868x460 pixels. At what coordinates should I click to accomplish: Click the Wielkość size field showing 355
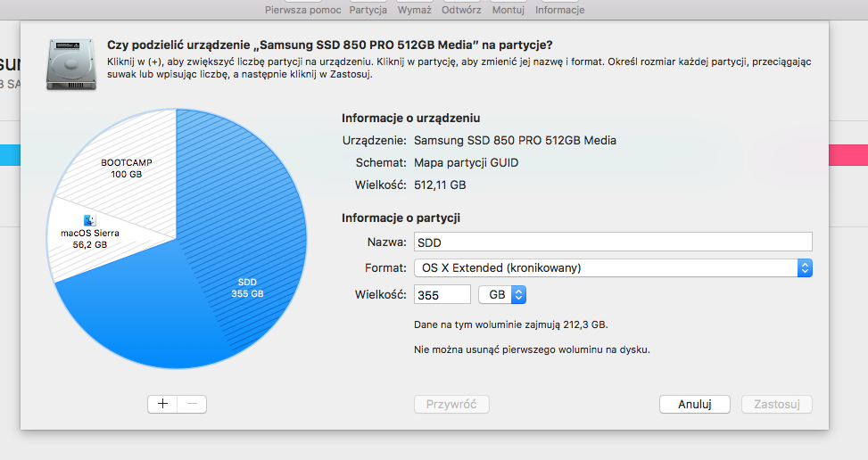pos(442,295)
